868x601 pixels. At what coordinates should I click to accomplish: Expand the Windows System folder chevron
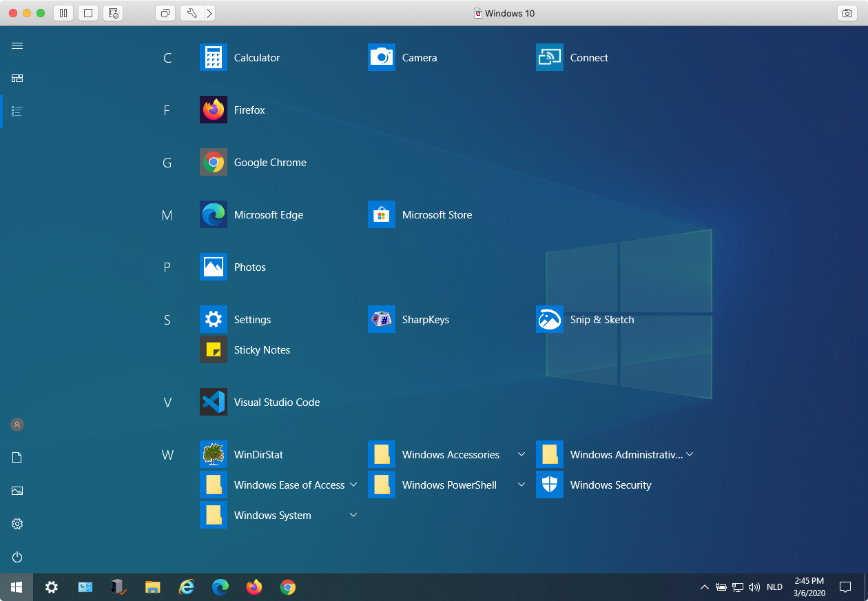tap(353, 516)
